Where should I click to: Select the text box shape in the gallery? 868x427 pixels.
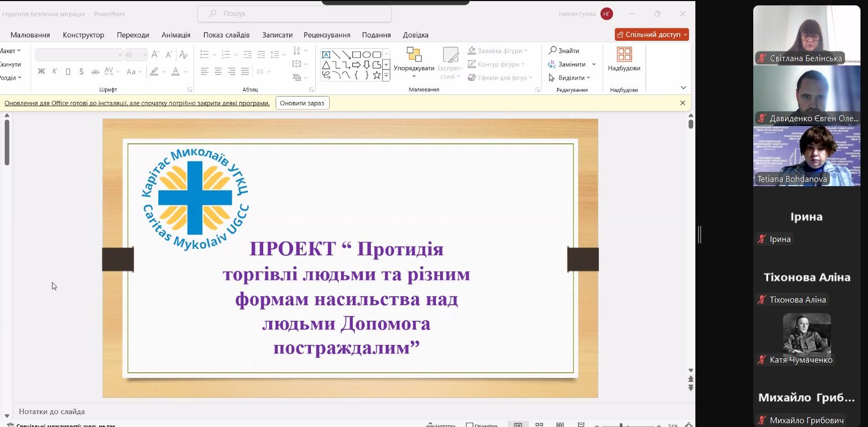pos(325,55)
